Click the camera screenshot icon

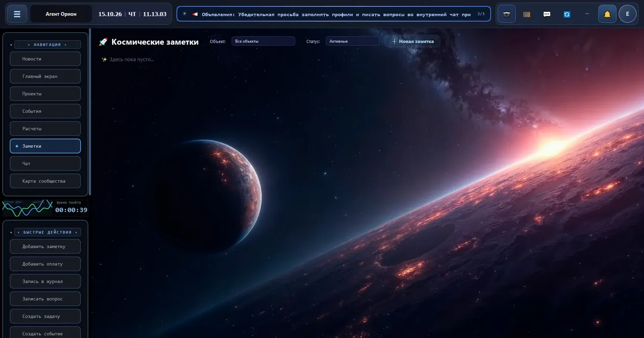click(507, 14)
